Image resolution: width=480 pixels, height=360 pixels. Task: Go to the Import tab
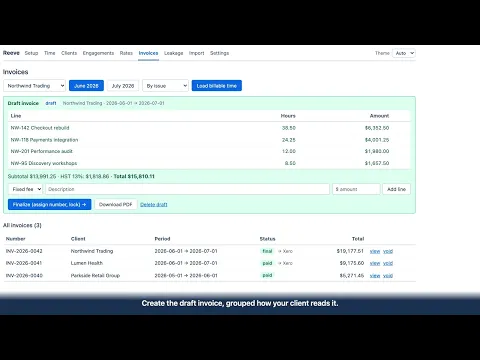pos(197,53)
